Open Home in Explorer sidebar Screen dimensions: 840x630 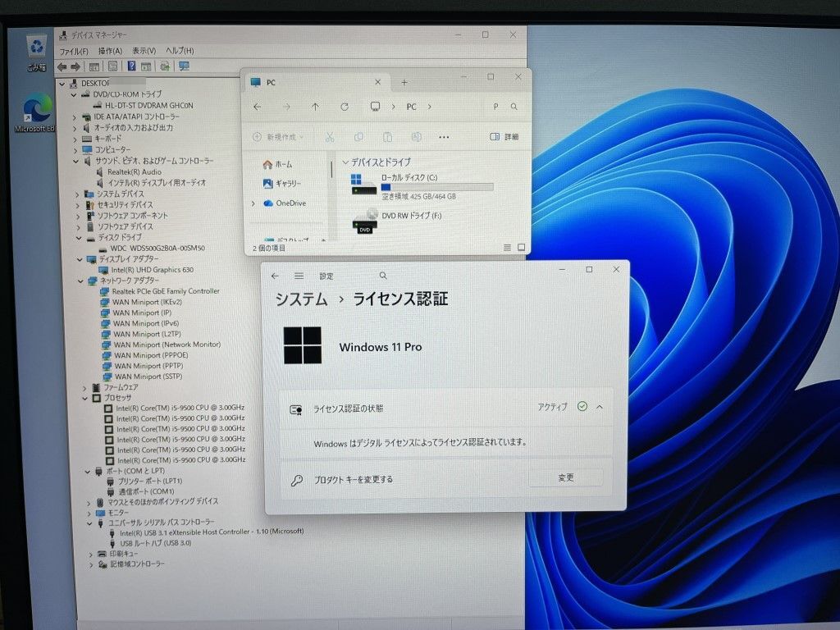coord(277,164)
